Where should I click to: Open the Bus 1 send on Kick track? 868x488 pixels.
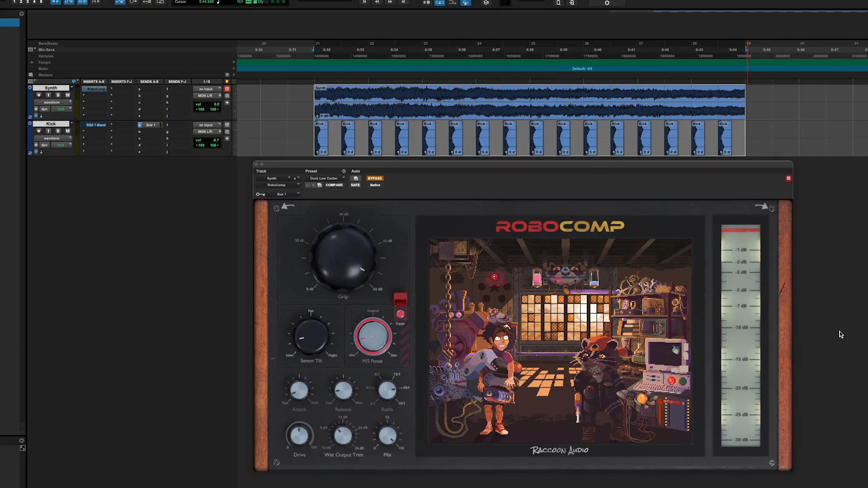pyautogui.click(x=151, y=125)
